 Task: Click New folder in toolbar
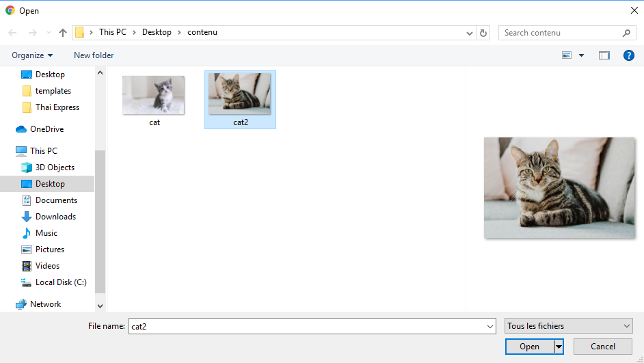(x=94, y=55)
